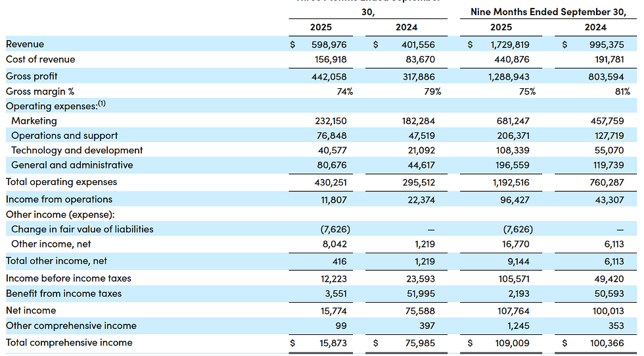Click the 598,976 revenue value
This screenshot has height=356, width=644.
coord(329,44)
